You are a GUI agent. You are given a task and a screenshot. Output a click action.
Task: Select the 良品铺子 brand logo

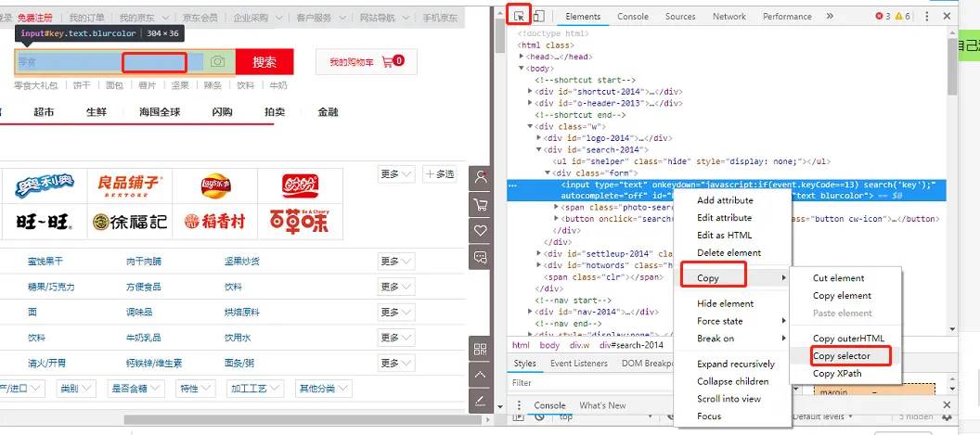pos(130,185)
